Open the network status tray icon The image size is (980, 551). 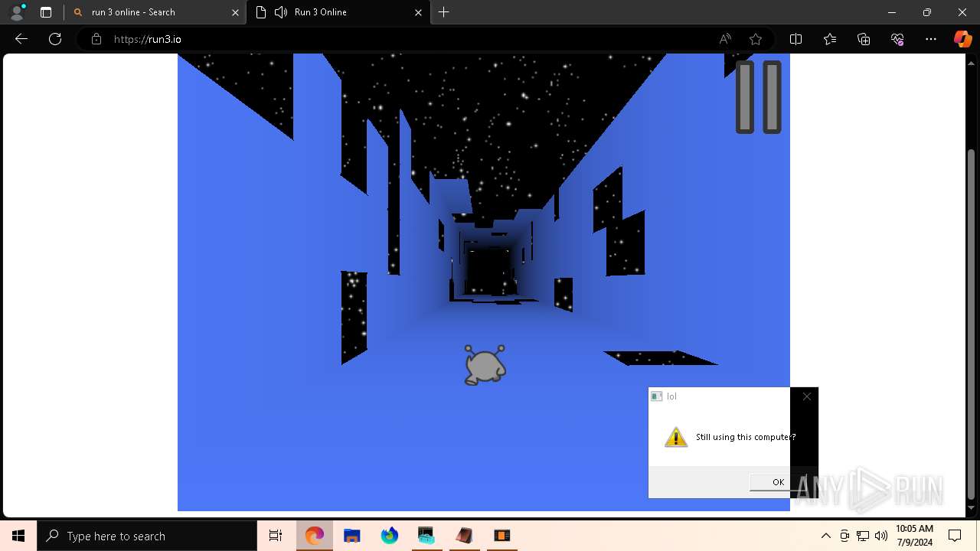[863, 536]
